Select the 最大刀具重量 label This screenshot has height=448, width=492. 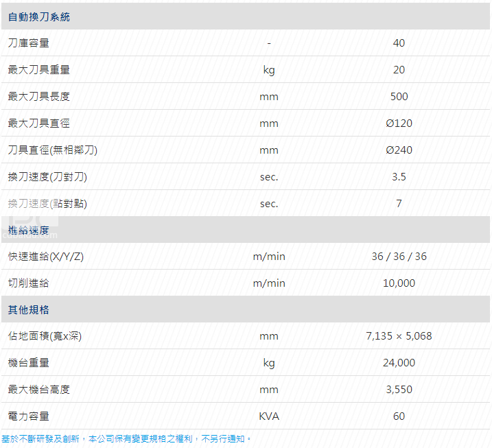pyautogui.click(x=39, y=70)
